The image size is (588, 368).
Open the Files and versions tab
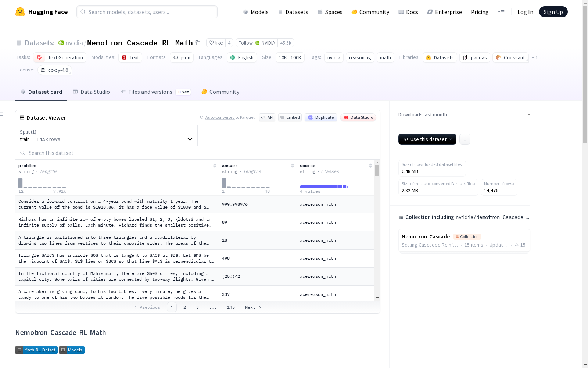pyautogui.click(x=155, y=92)
